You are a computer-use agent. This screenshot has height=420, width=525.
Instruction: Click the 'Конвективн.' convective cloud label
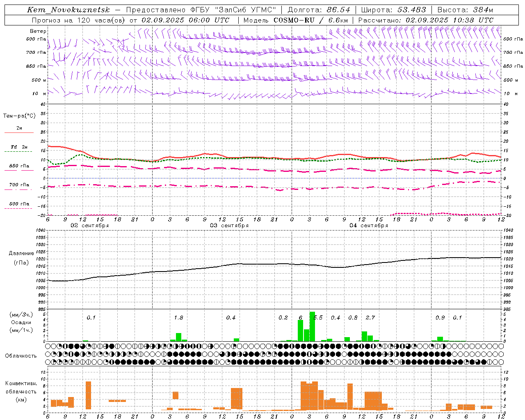(21, 383)
